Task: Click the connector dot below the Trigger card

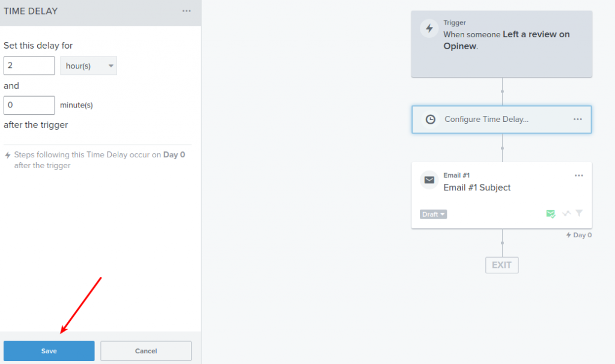Action: pyautogui.click(x=502, y=91)
